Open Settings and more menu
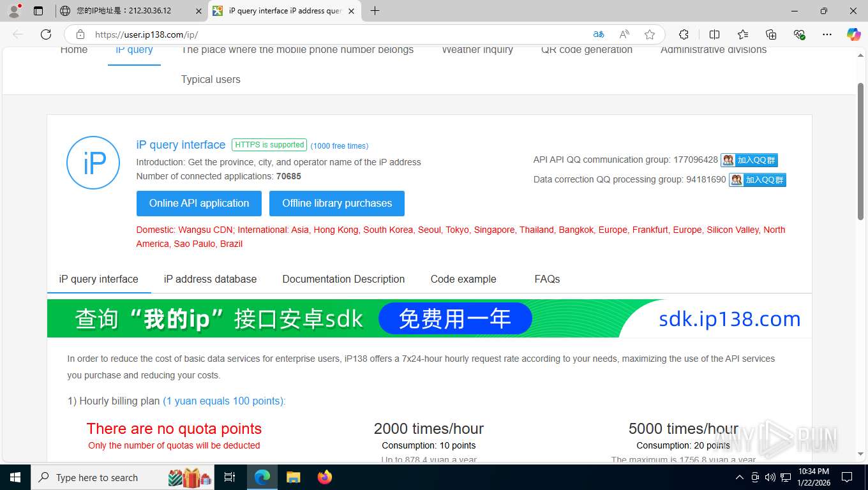The height and width of the screenshot is (490, 868). coord(827,34)
